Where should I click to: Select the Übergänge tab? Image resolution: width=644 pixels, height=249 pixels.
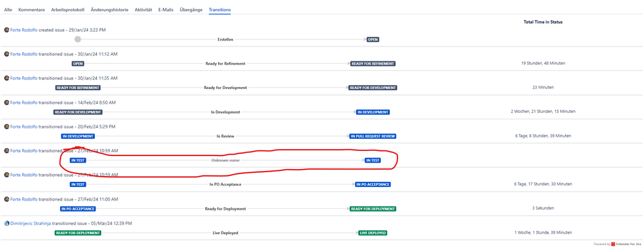click(x=191, y=10)
